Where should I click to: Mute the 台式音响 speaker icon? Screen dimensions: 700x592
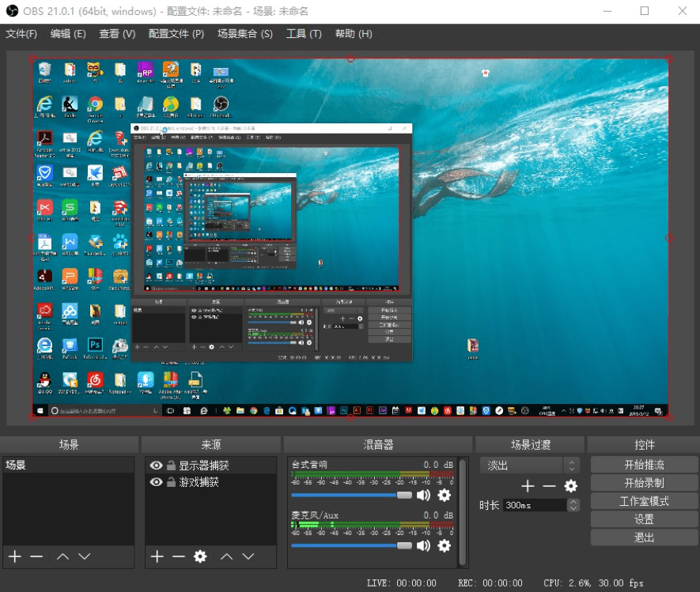pyautogui.click(x=423, y=496)
